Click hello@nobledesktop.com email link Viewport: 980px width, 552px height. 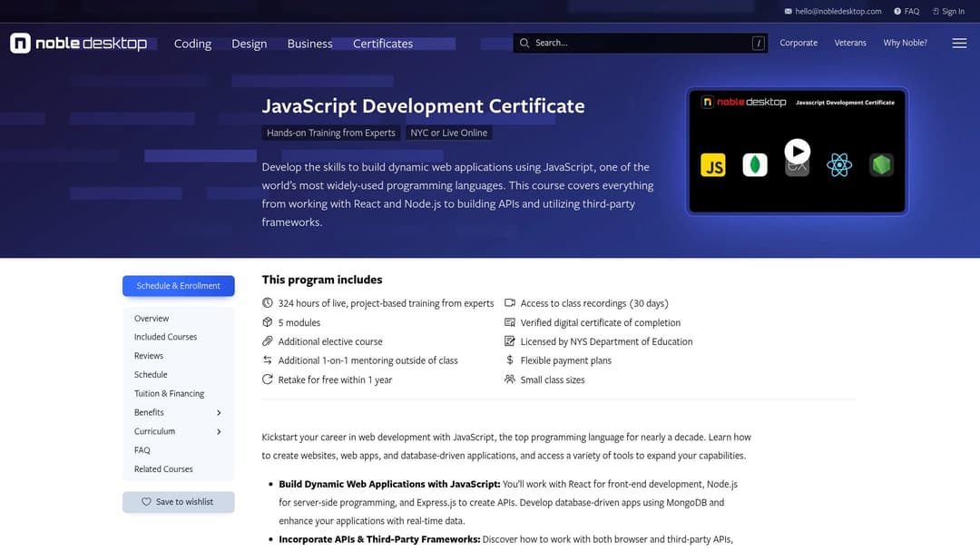tap(838, 11)
